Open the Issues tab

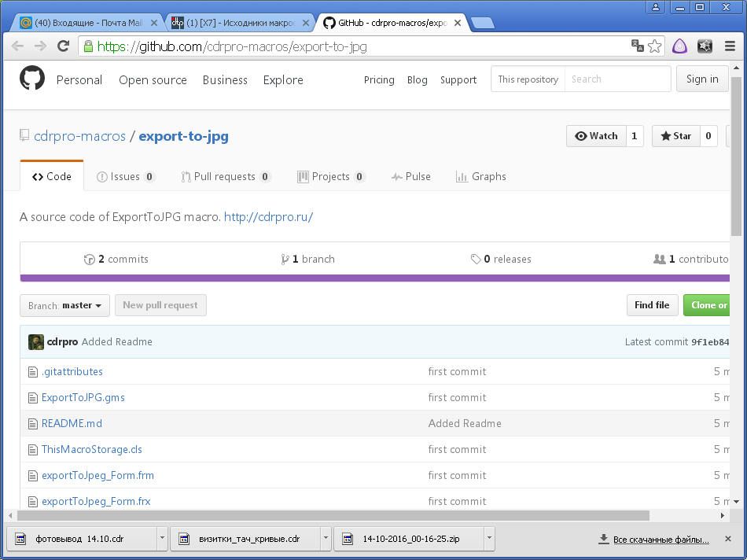pyautogui.click(x=126, y=177)
